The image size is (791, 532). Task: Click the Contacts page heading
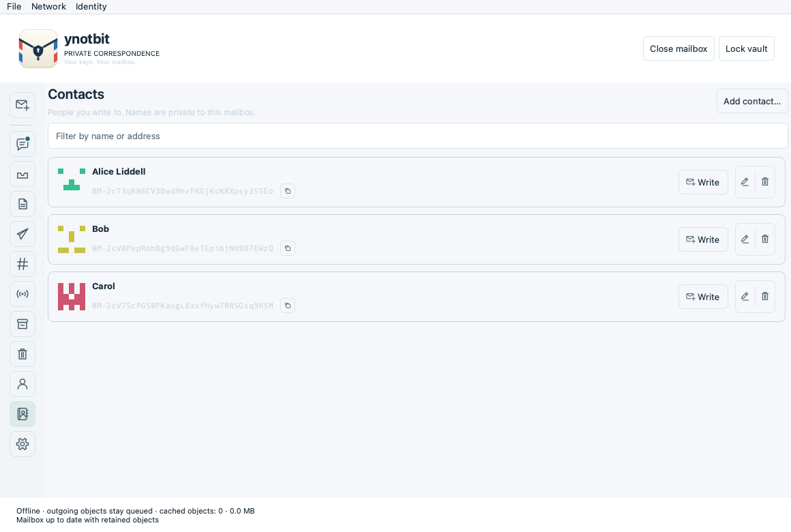point(76,94)
